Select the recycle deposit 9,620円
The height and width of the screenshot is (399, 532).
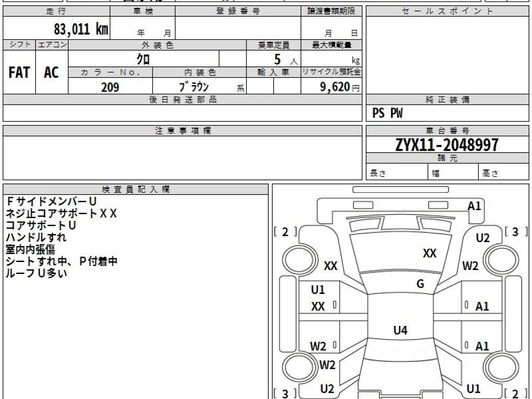[340, 87]
